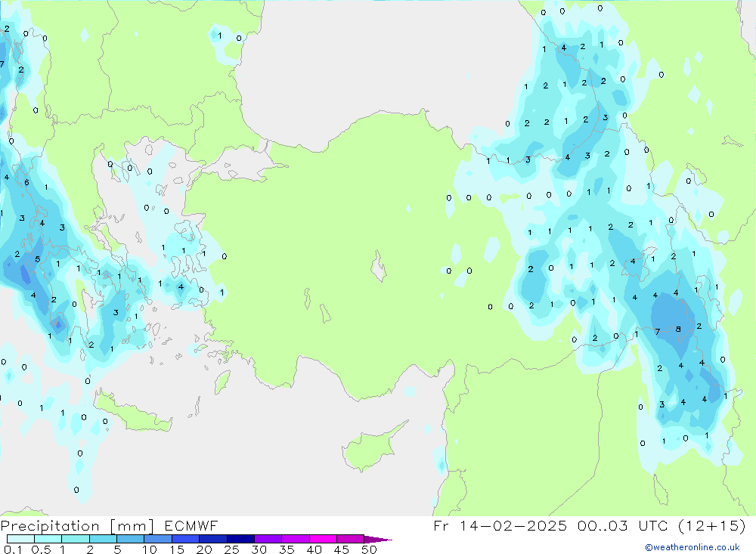Click the 'ECMWF' model label
This screenshot has height=554, width=756.
pyautogui.click(x=191, y=525)
